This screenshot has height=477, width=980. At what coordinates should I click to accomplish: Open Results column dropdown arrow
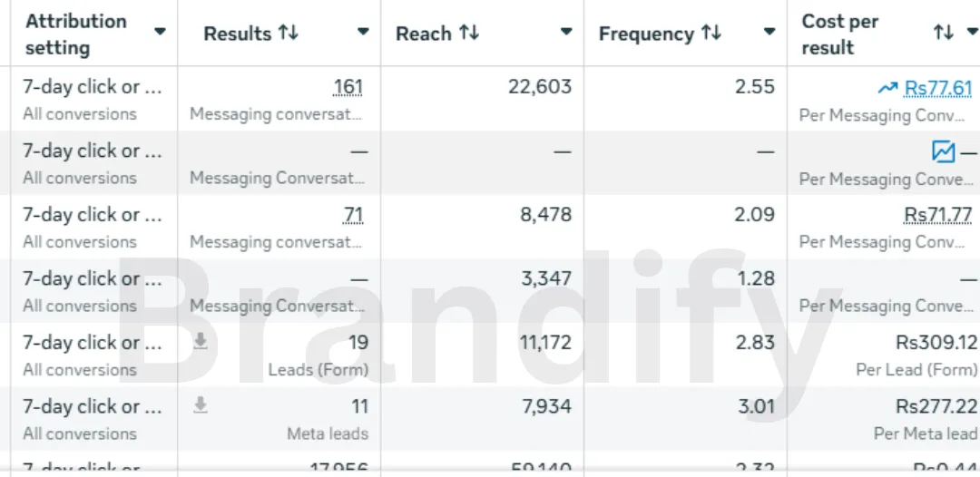point(363,32)
